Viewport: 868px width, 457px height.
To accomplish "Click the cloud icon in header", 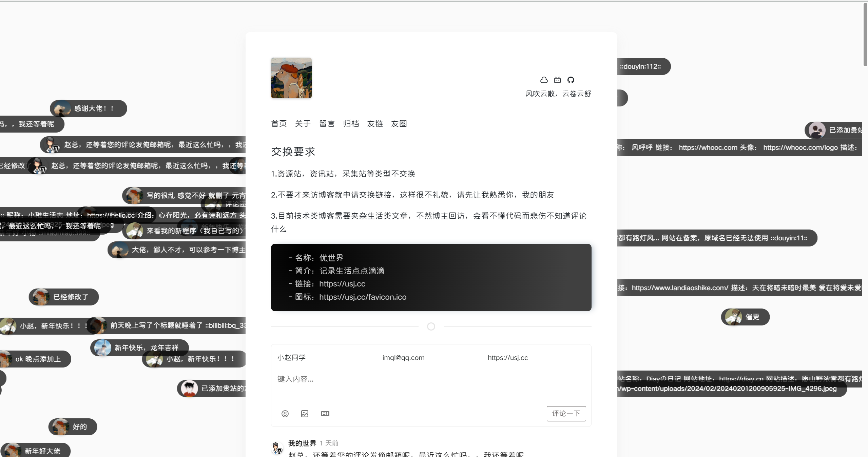I will click(544, 80).
